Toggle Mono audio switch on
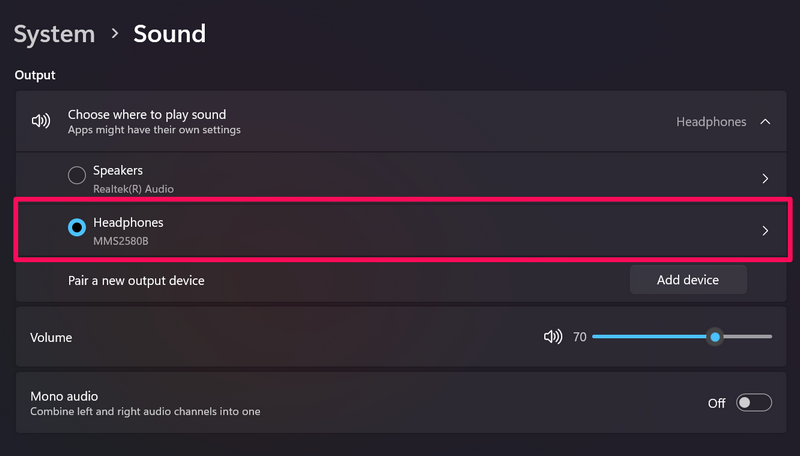Viewport: 800px width, 456px height. coord(754,403)
